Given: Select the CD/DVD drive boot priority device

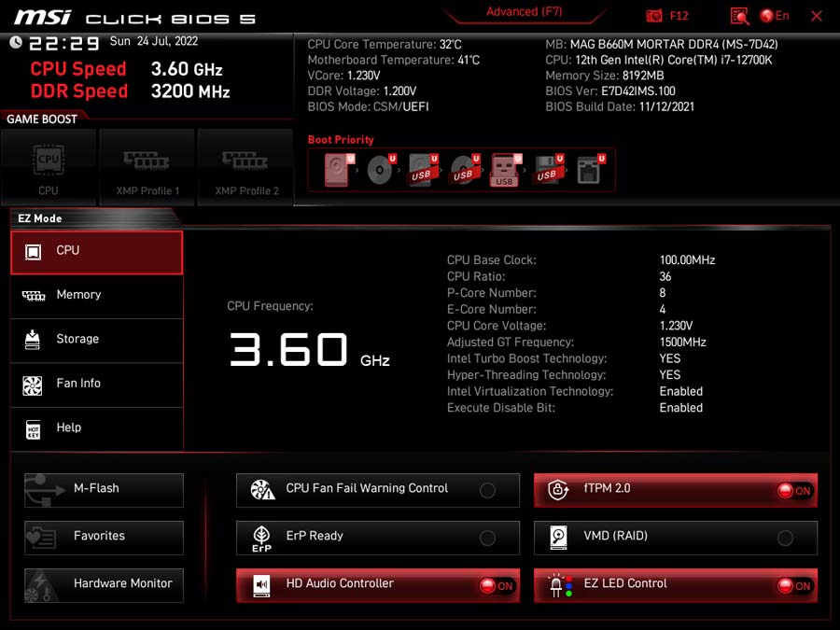Looking at the screenshot, I should click(381, 170).
